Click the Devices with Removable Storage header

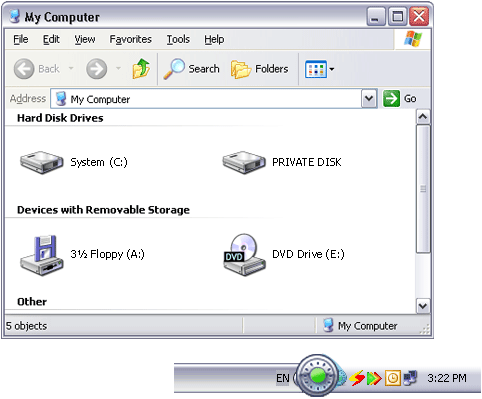point(103,210)
